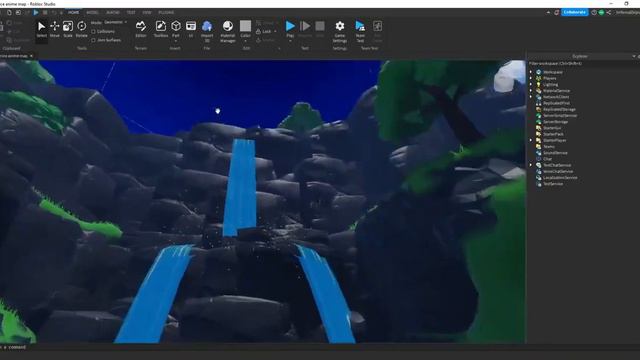Expand the Lighting tree node

[x=531, y=84]
